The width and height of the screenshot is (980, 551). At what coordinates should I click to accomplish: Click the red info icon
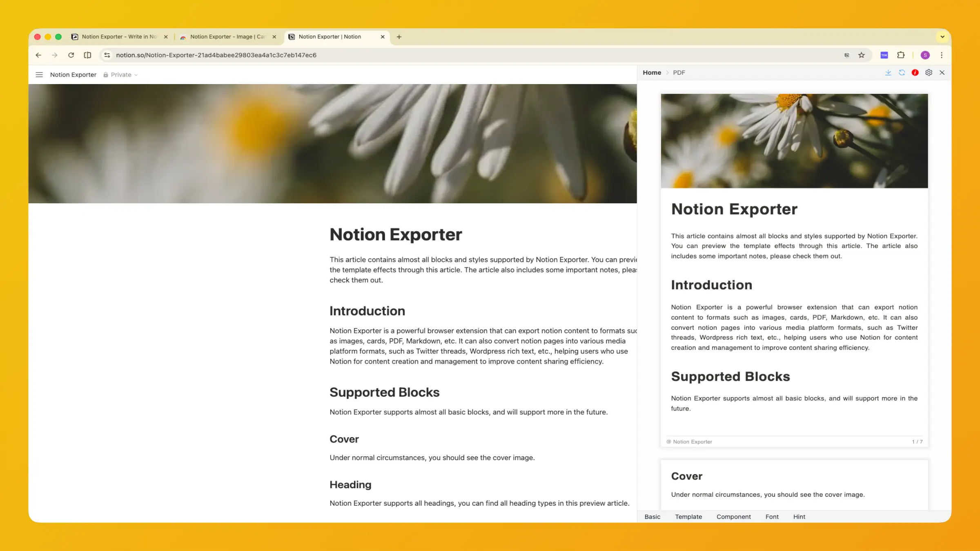tap(915, 73)
